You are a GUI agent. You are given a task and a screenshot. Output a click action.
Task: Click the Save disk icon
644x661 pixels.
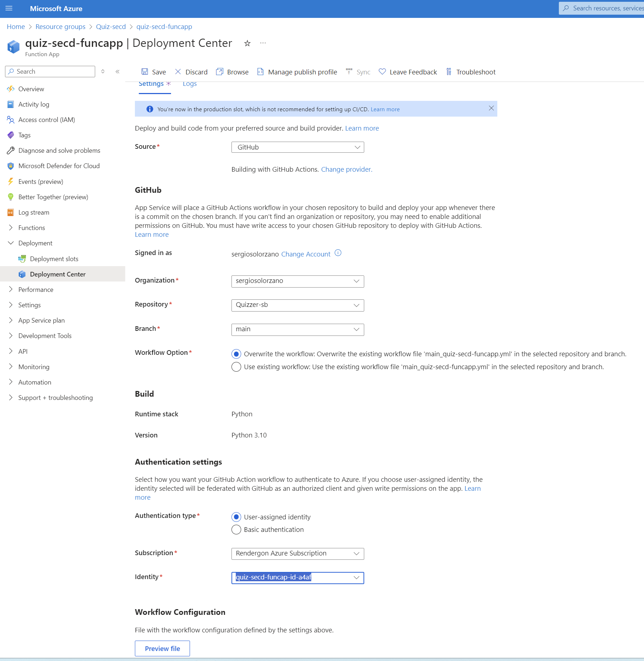pos(145,72)
